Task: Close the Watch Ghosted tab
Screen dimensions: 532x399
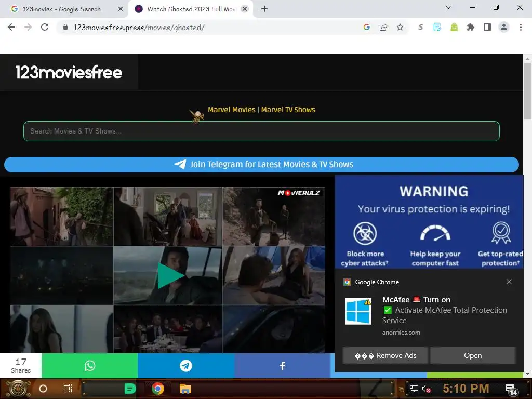Action: [245, 9]
